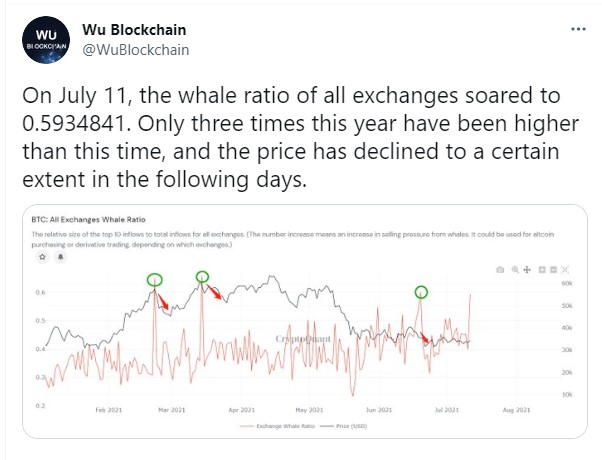This screenshot has height=460, width=602.
Task: Select the zoom magnifier tool on chart
Action: [515, 270]
